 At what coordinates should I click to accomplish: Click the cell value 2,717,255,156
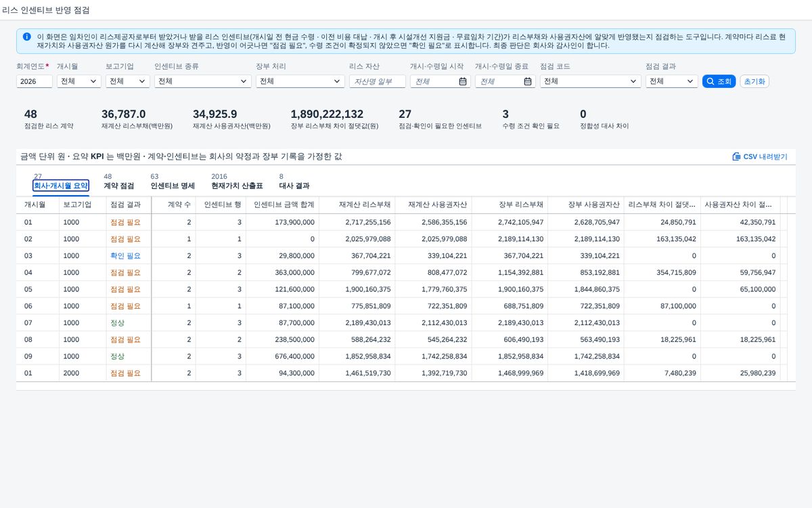(x=367, y=222)
